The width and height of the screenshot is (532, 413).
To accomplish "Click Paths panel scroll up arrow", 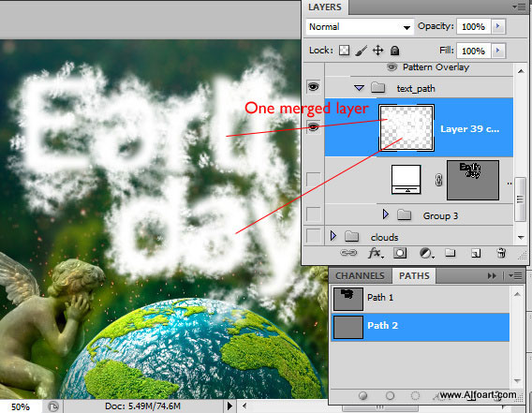I will click(517, 295).
